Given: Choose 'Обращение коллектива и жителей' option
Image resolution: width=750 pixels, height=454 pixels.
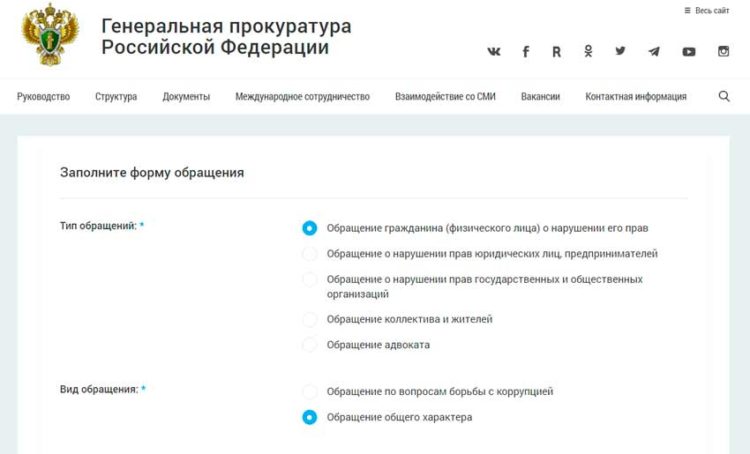Looking at the screenshot, I should [x=310, y=319].
